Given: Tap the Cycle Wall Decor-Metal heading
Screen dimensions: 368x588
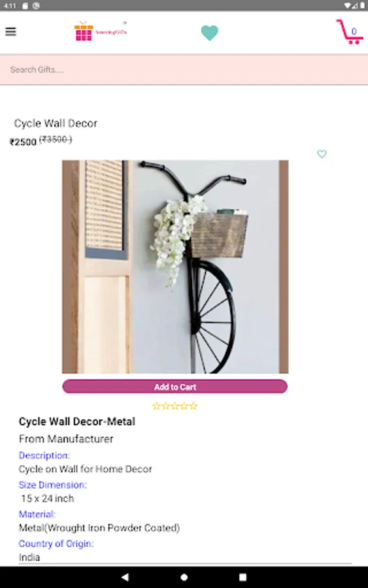Looking at the screenshot, I should (x=77, y=421).
